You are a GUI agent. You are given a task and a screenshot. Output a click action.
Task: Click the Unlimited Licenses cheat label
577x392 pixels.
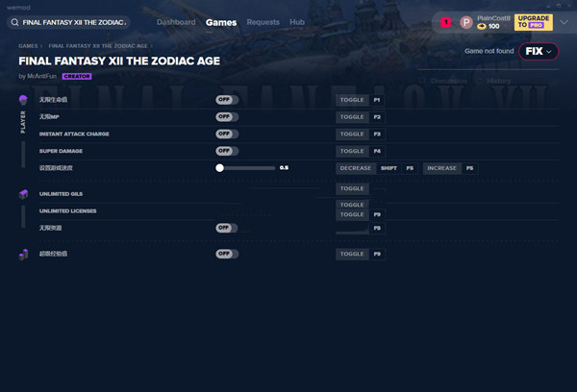[x=67, y=211]
